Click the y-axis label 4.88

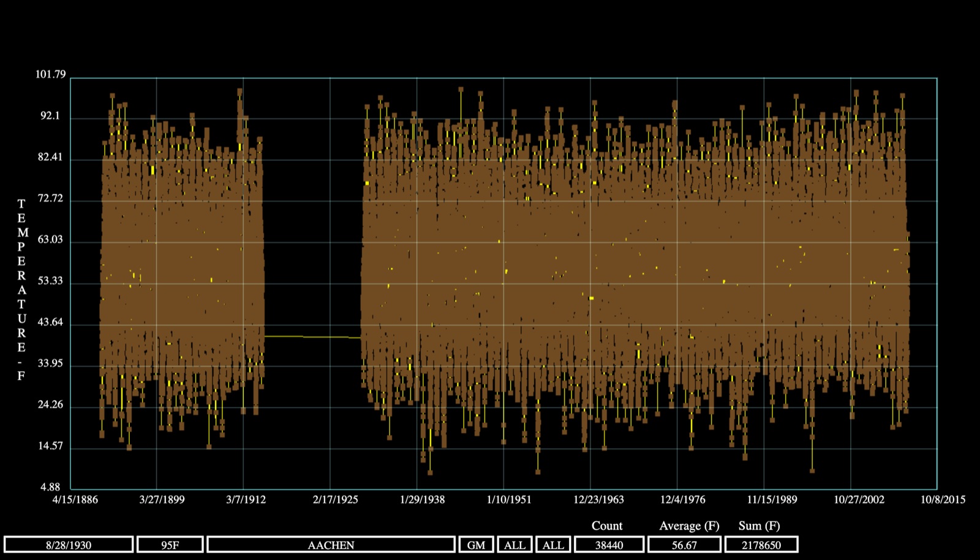point(50,488)
